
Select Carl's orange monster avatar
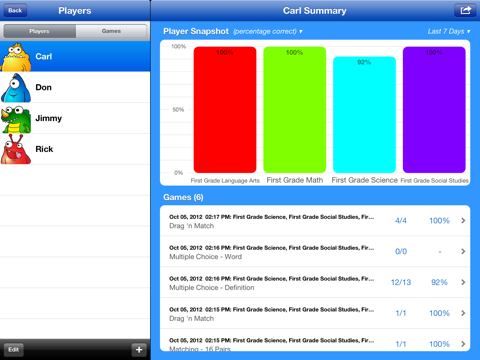click(16, 57)
